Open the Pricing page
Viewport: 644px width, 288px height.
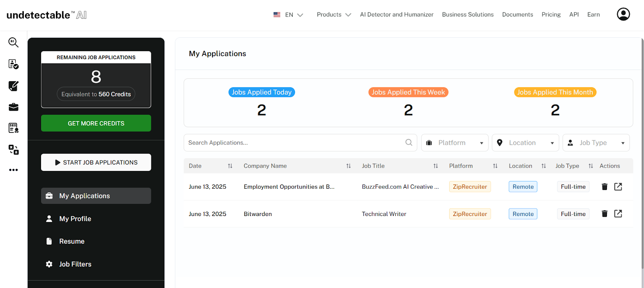pyautogui.click(x=551, y=14)
